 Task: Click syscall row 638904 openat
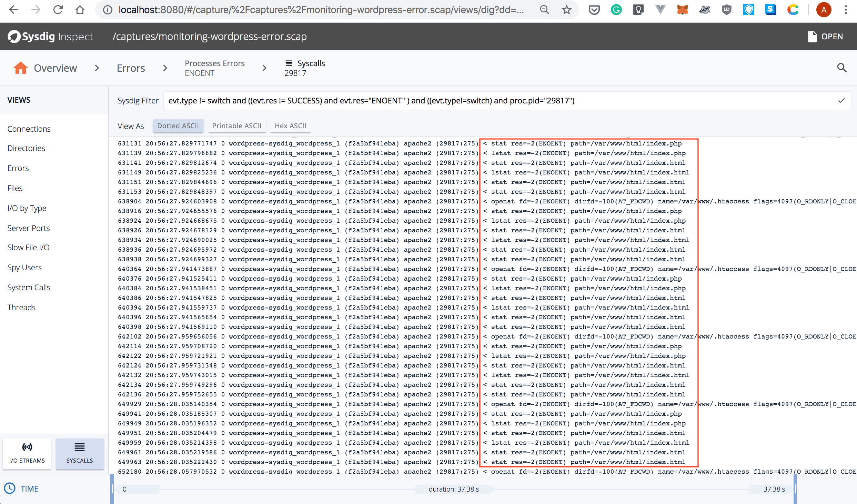click(x=487, y=201)
